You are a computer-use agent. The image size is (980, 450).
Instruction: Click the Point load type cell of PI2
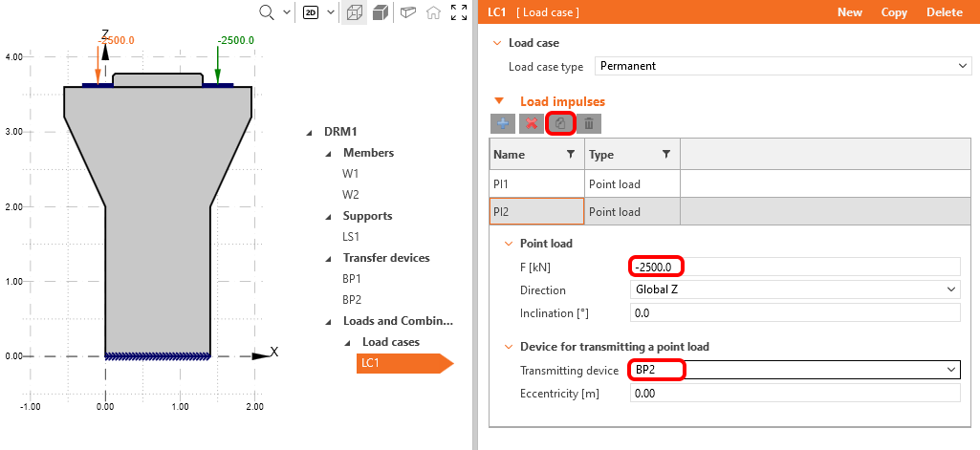633,211
